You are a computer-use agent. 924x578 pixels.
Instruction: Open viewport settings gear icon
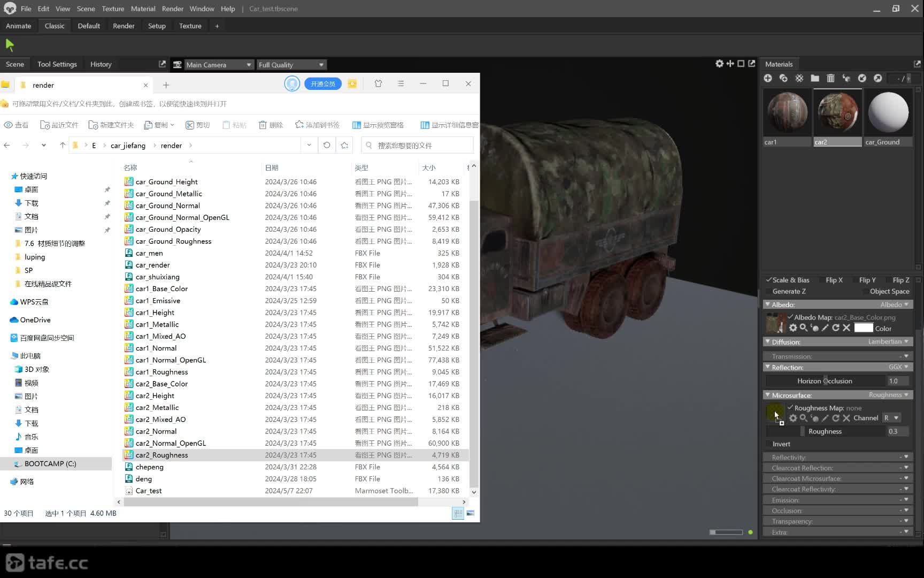pos(720,64)
